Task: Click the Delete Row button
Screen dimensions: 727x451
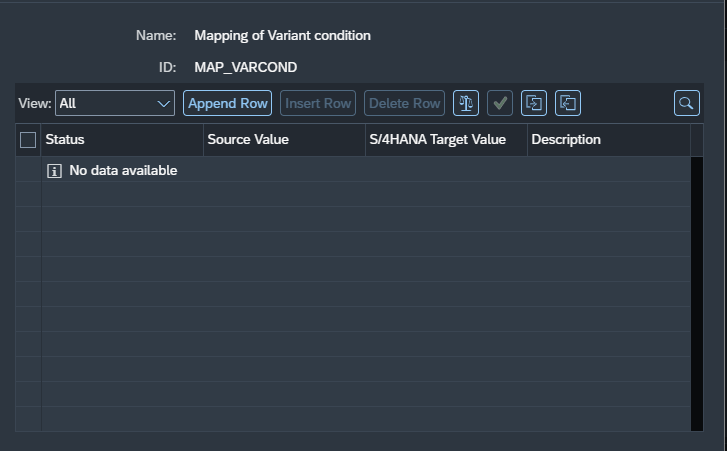Action: pos(404,103)
